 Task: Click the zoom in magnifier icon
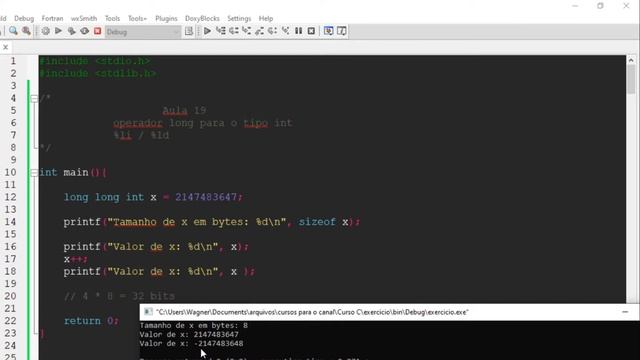(x=13, y=31)
